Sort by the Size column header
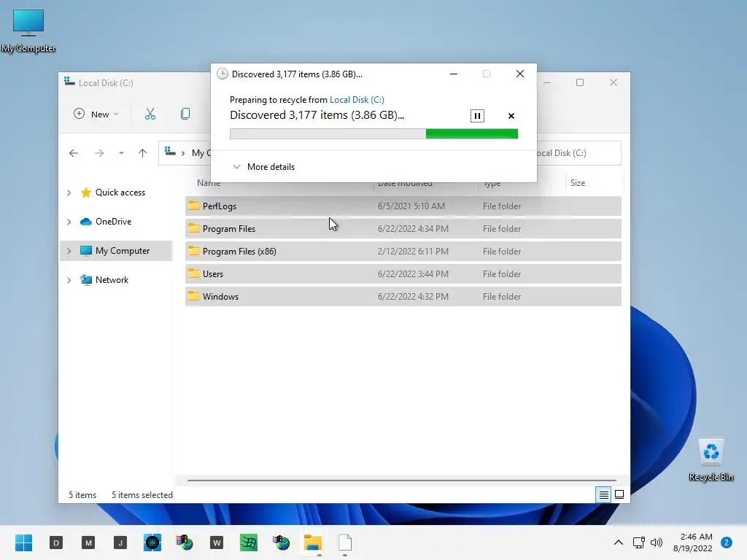This screenshot has width=747, height=560. (x=578, y=183)
